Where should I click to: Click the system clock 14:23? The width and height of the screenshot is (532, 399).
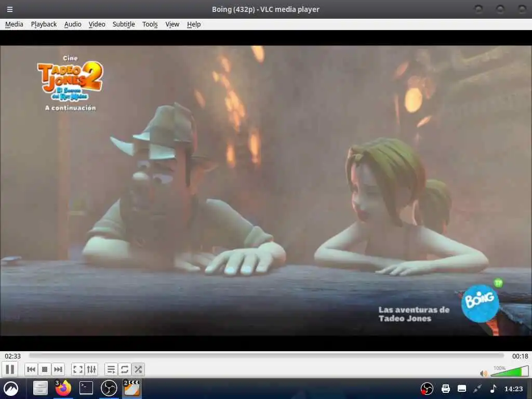514,389
